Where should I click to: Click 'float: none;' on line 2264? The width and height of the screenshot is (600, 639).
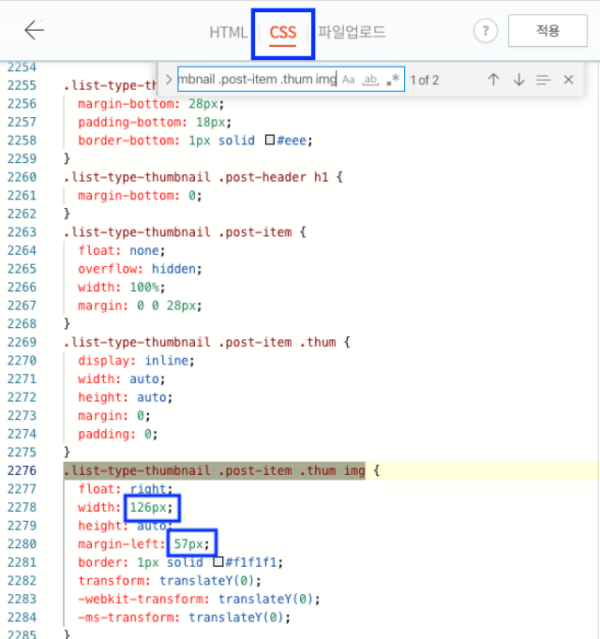click(121, 250)
